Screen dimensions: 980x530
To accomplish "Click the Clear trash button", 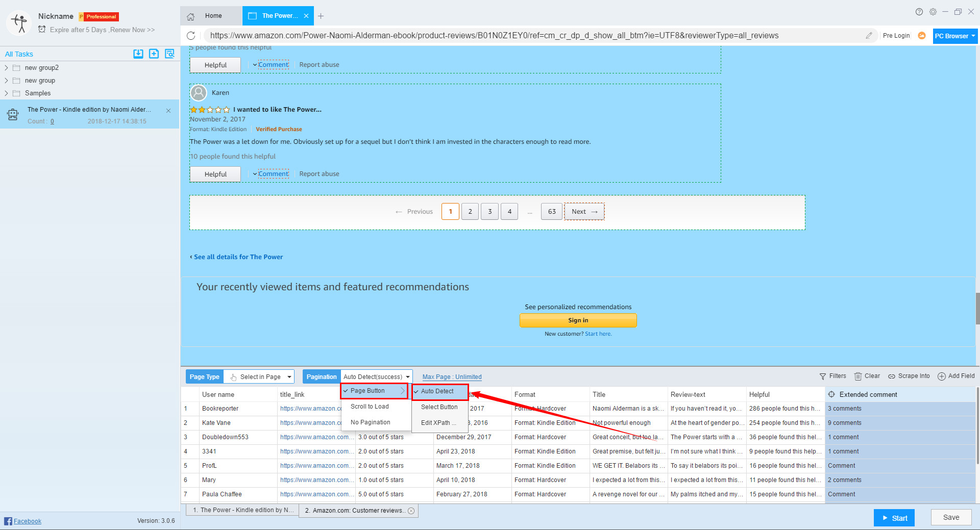I will 867,376.
